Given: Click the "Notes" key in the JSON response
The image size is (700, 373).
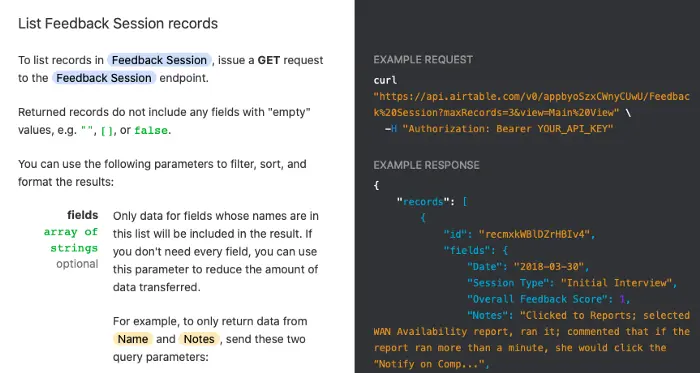Looking at the screenshot, I should click(488, 315).
